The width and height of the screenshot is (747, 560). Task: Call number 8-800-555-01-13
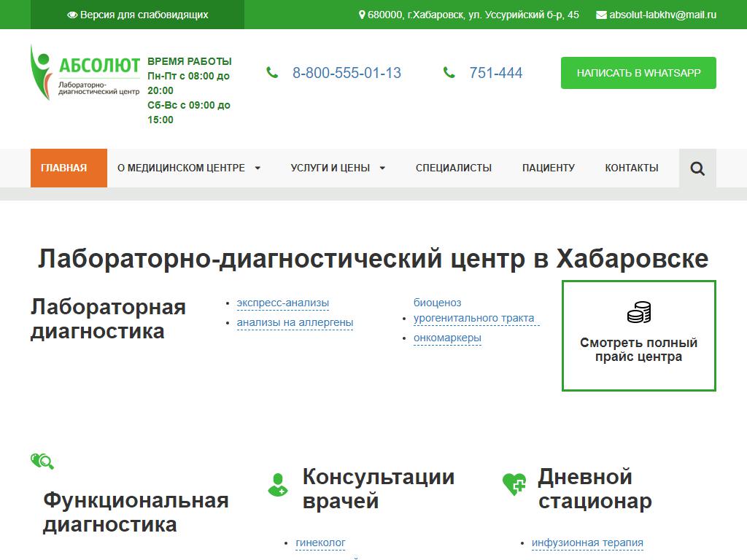click(x=347, y=73)
